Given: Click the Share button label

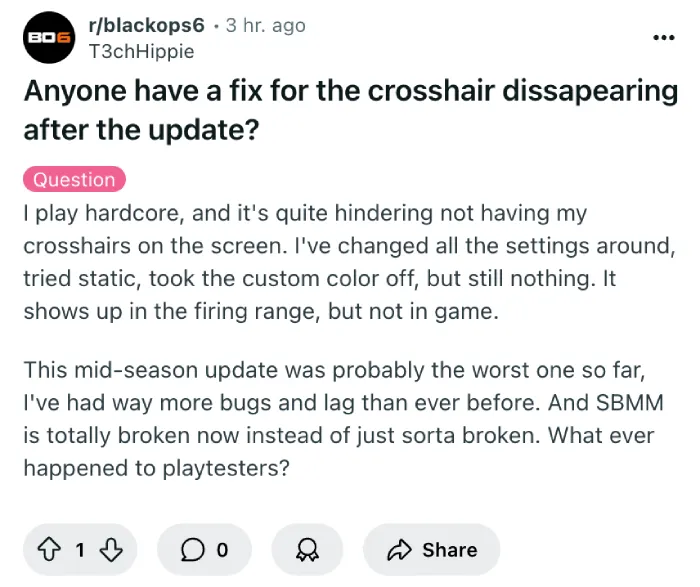Looking at the screenshot, I should (450, 550).
